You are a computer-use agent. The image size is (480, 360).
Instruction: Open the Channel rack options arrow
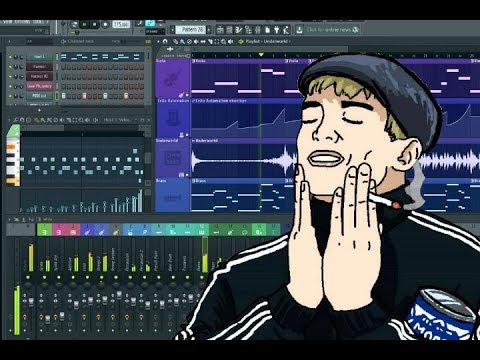[9, 41]
